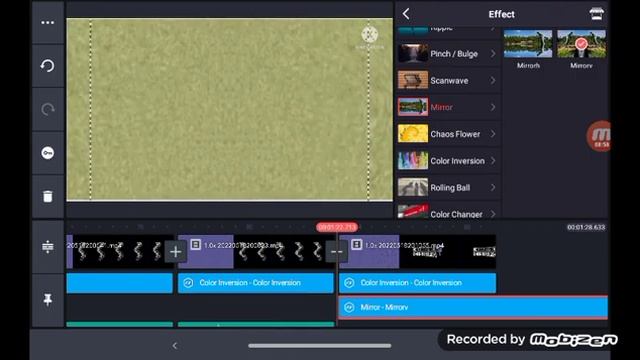Image resolution: width=640 pixels, height=360 pixels.
Task: Tap the plus transition button between clips
Action: [x=176, y=251]
